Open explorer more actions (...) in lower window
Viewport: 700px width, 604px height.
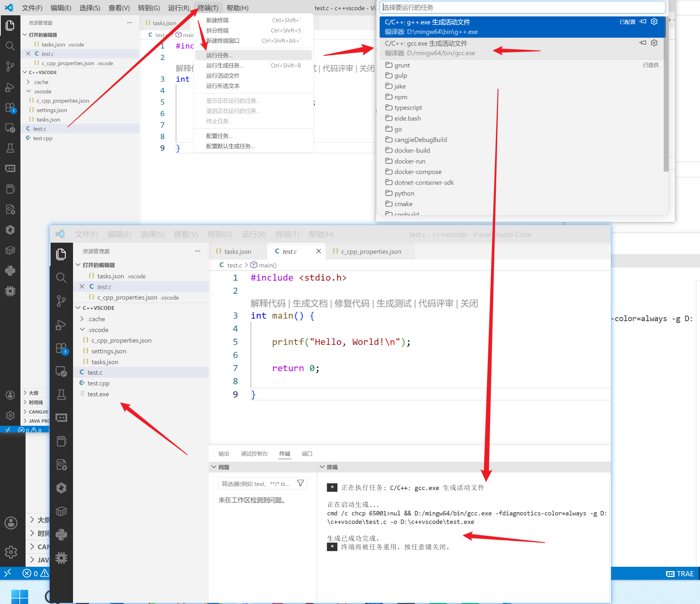(198, 251)
